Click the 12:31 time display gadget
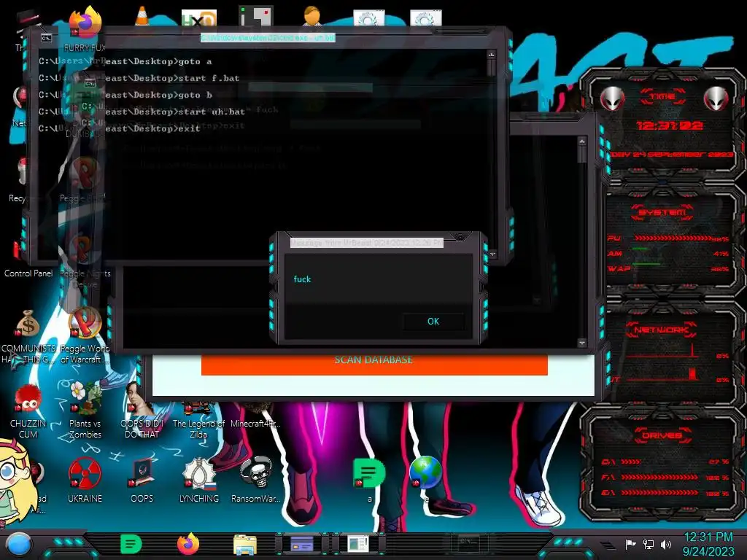Viewport: 747px width, 560px height. coord(670,125)
